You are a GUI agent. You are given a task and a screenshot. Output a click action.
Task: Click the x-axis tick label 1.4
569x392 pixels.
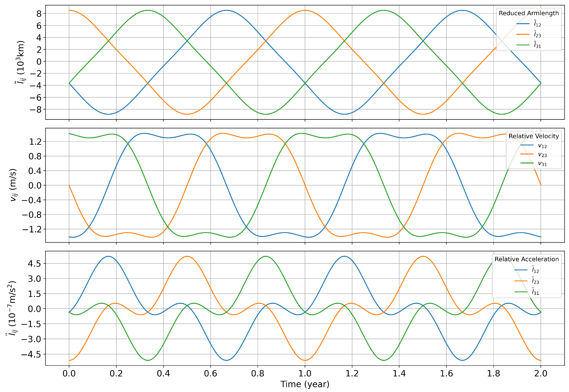pos(399,373)
